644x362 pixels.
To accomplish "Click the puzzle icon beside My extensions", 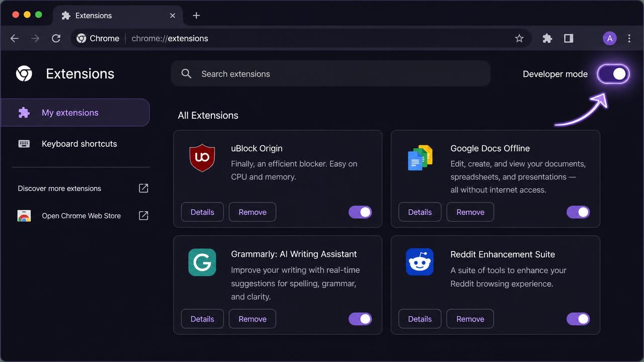I will pos(24,113).
